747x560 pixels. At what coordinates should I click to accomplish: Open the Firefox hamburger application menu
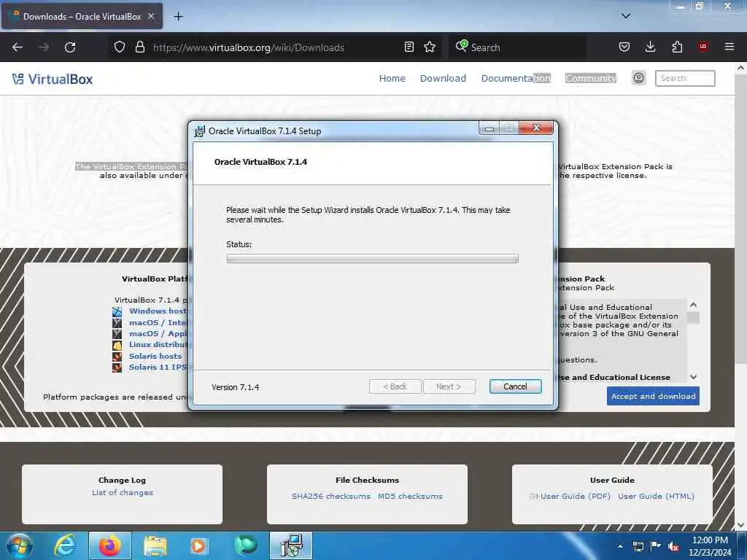pos(729,47)
